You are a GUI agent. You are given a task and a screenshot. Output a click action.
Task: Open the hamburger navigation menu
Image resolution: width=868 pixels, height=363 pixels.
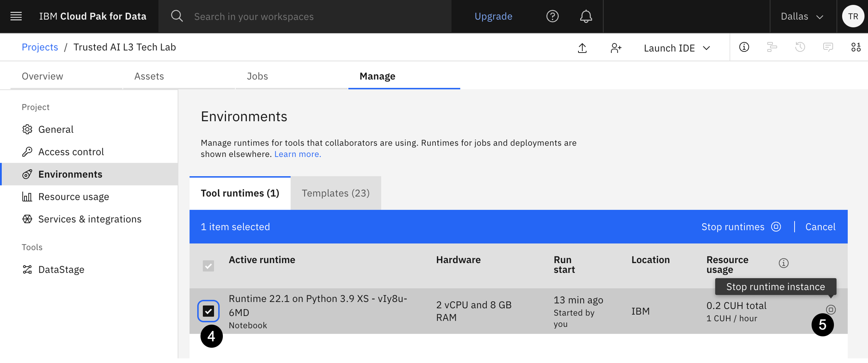click(16, 16)
